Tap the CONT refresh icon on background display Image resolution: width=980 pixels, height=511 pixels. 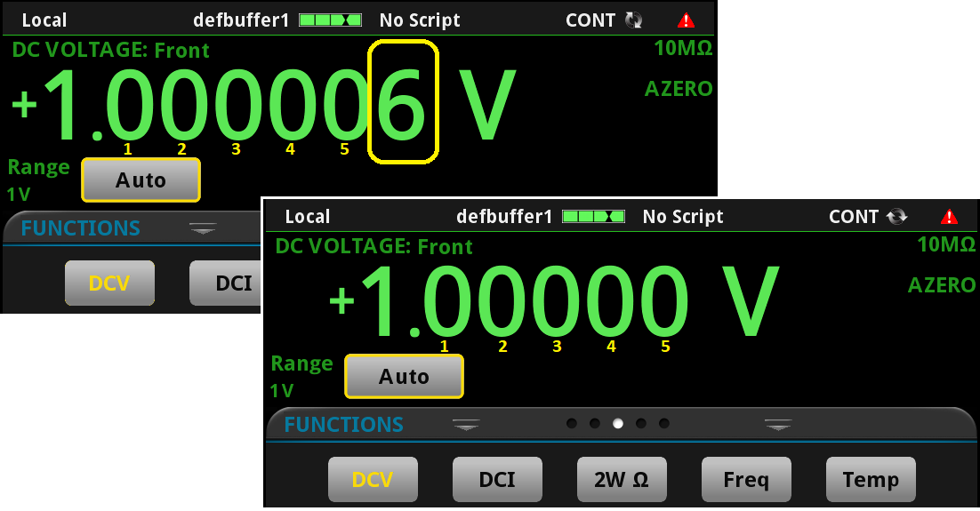tap(634, 20)
